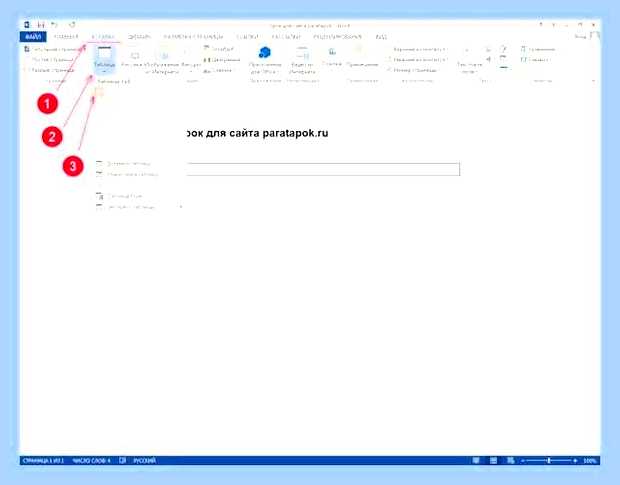620x485 pixels.
Task: Click zoom out minus button
Action: (x=523, y=461)
